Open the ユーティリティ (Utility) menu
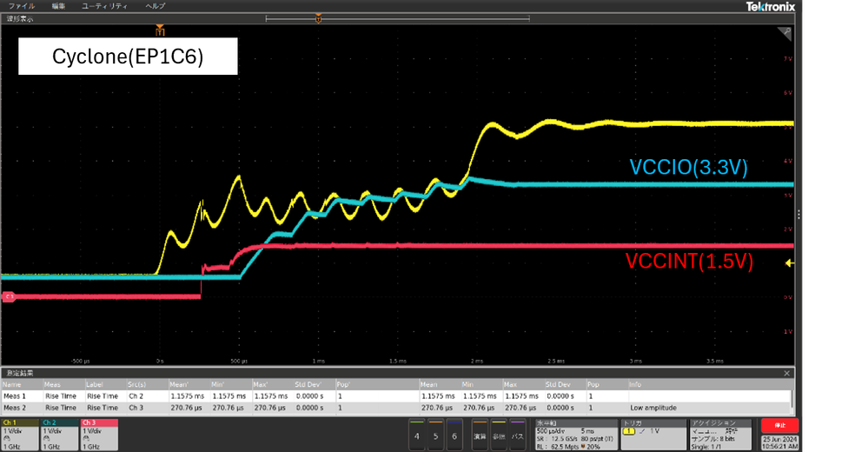The image size is (868, 452). pyautogui.click(x=104, y=6)
